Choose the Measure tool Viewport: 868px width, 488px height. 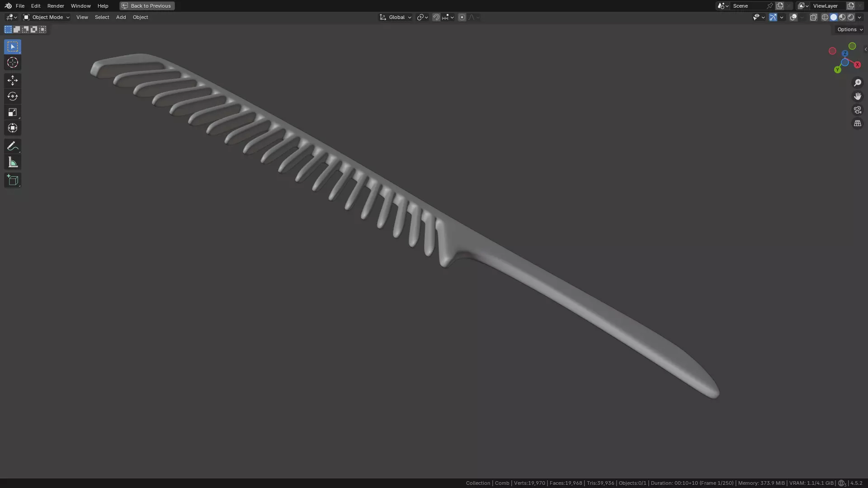click(x=13, y=162)
